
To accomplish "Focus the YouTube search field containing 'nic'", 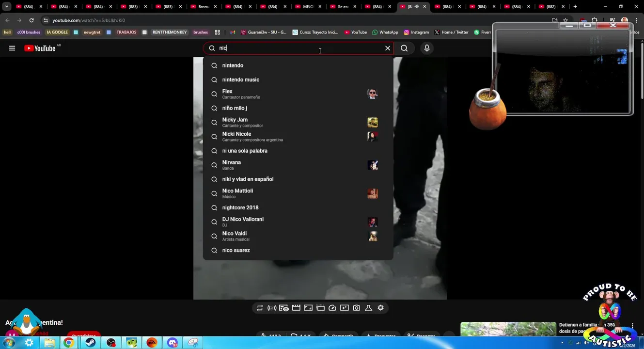I will click(298, 48).
